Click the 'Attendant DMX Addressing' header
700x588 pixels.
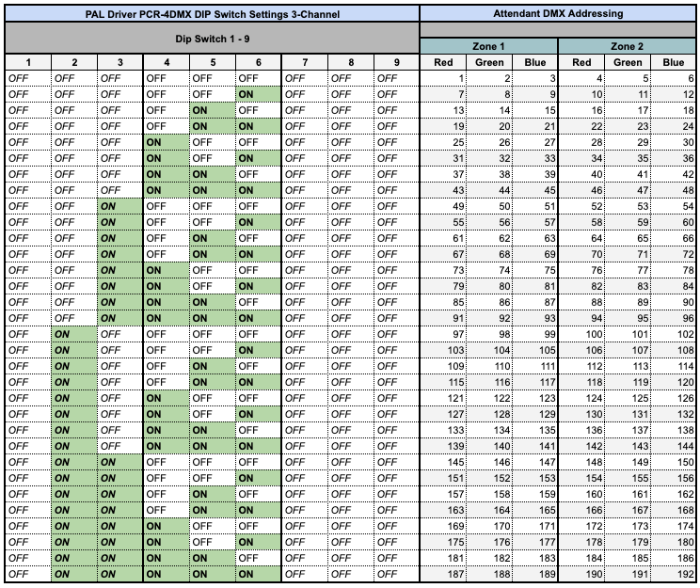pyautogui.click(x=558, y=13)
